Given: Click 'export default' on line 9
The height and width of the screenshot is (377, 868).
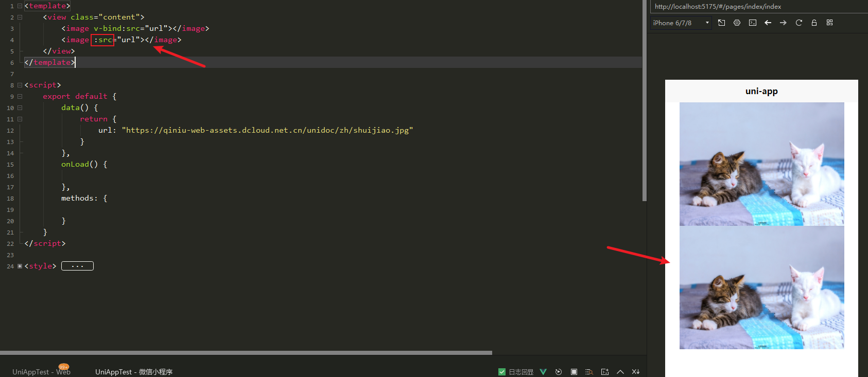Looking at the screenshot, I should pos(75,96).
